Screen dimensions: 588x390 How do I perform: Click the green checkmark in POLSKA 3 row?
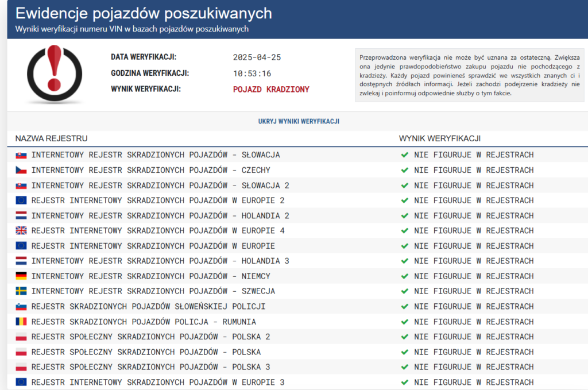point(405,367)
